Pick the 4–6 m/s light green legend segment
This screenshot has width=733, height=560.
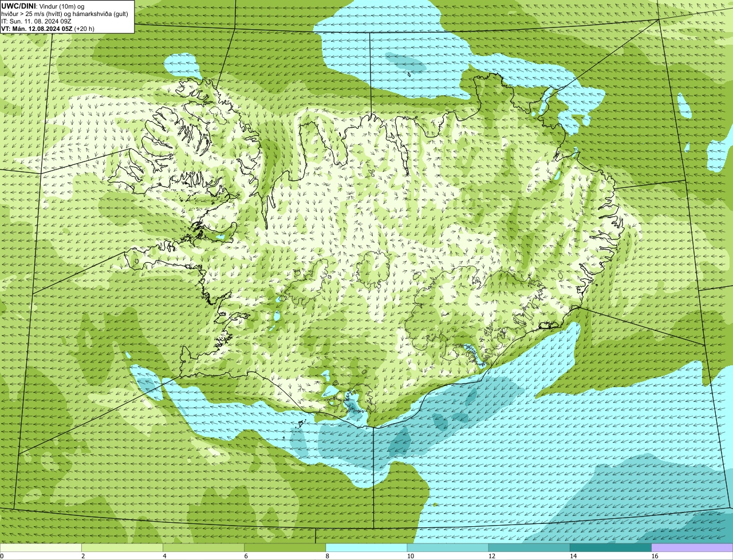click(204, 547)
